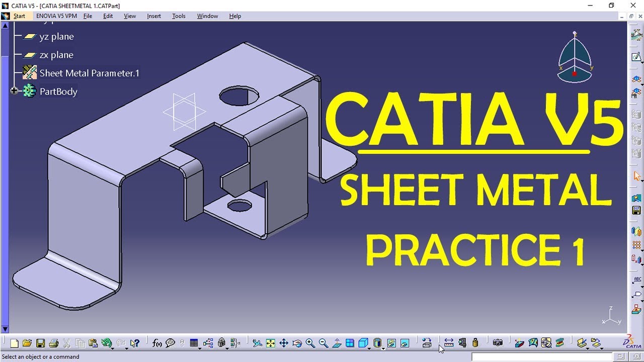Click the large hole on top face
The height and width of the screenshot is (362, 644).
pyautogui.click(x=239, y=95)
